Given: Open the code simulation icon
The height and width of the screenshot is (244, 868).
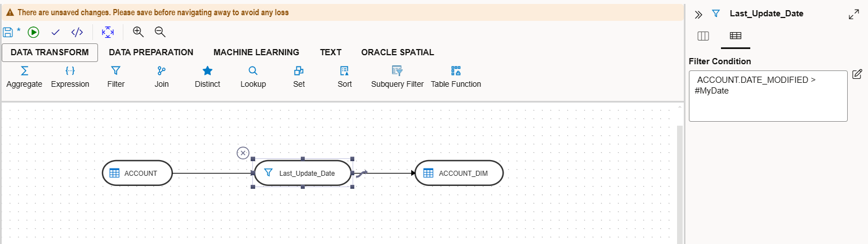Looking at the screenshot, I should 77,32.
